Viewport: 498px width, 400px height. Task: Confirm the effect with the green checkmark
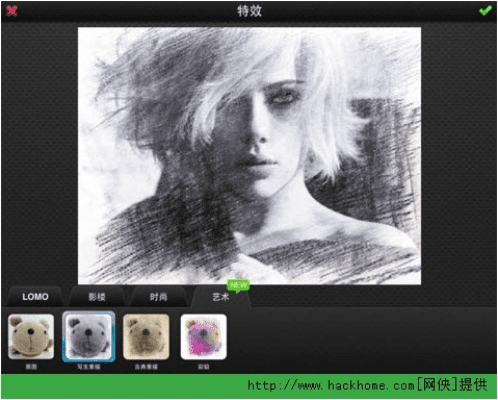[x=485, y=11]
